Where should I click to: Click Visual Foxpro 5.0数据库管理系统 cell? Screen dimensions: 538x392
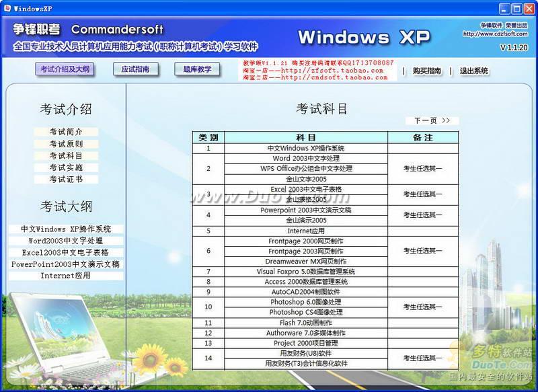click(x=306, y=272)
